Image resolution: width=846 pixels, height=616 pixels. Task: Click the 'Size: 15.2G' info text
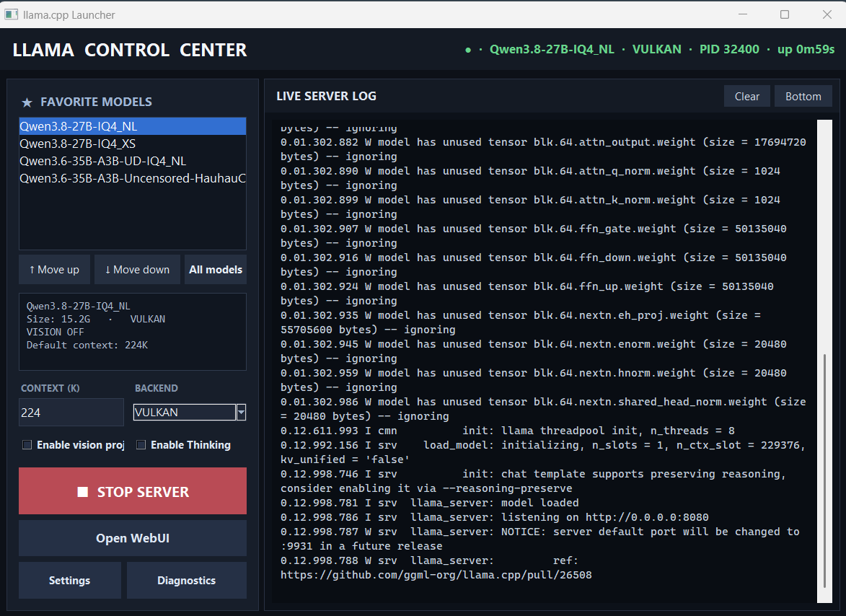[x=58, y=319]
